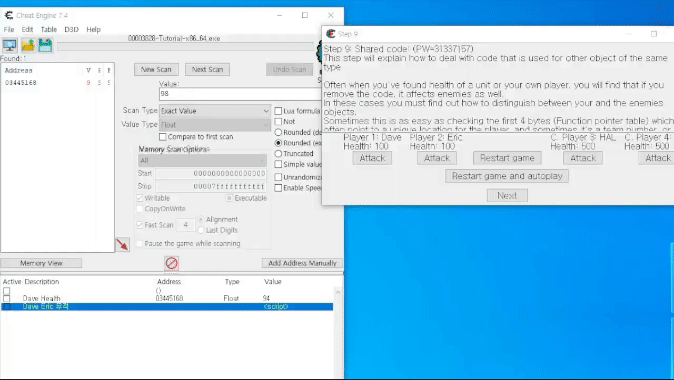Image resolution: width=674 pixels, height=380 pixels.
Task: Toggle Compare to first scan checkbox
Action: click(162, 137)
